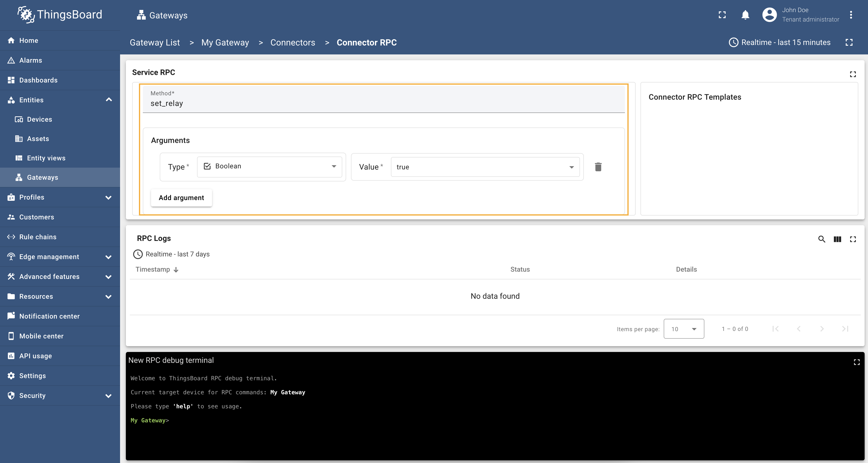The height and width of the screenshot is (463, 868).
Task: Open the Value dropdown showing true
Action: pyautogui.click(x=485, y=167)
